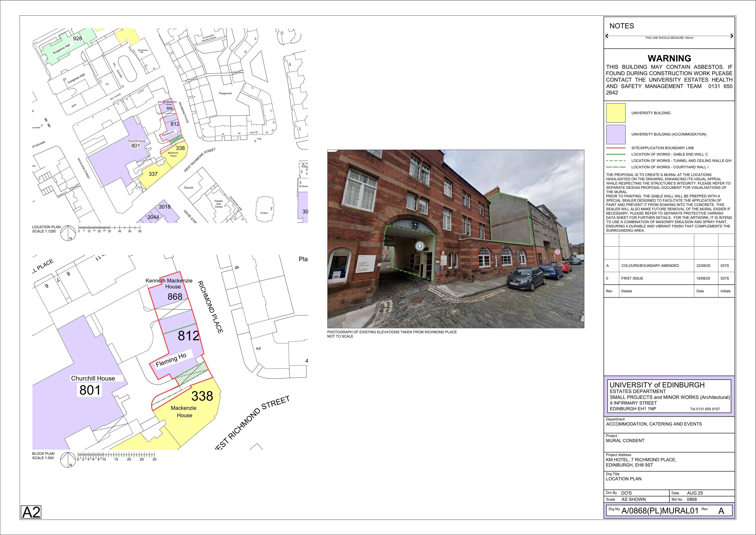Click 'Mackenzie House' label on block plan
The width and height of the screenshot is (756, 535).
184,411
